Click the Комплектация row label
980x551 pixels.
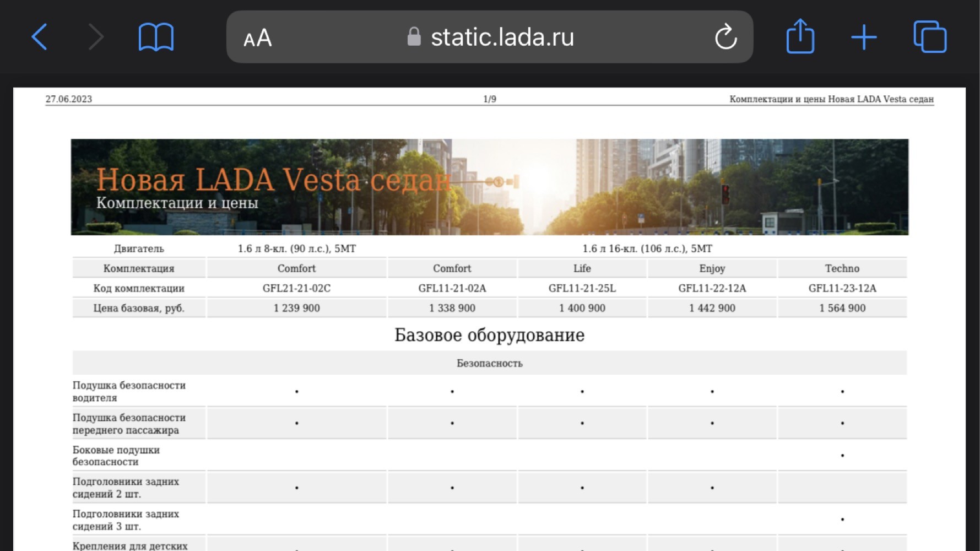(x=139, y=268)
